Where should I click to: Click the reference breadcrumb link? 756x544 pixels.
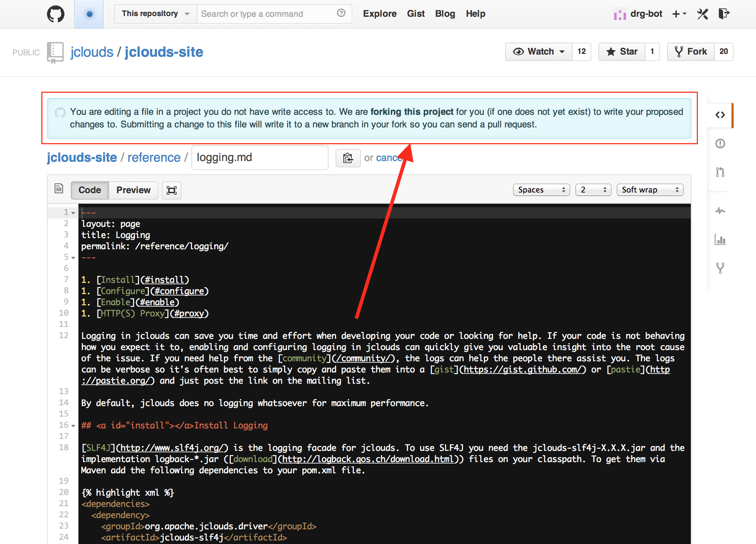154,158
